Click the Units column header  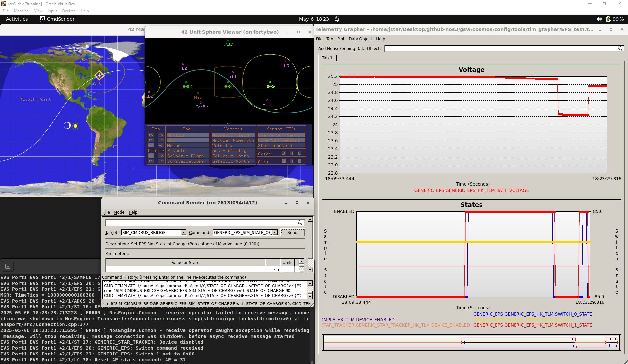tap(287, 262)
